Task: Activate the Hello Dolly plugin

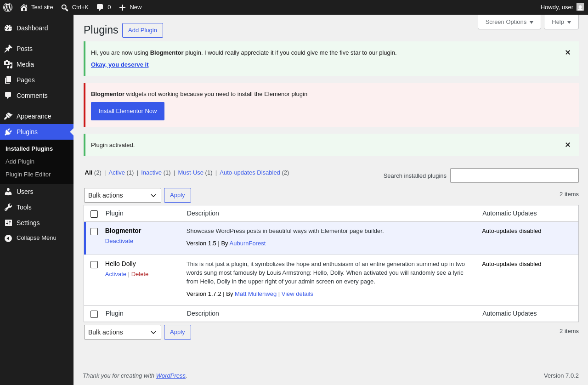Action: 116,274
